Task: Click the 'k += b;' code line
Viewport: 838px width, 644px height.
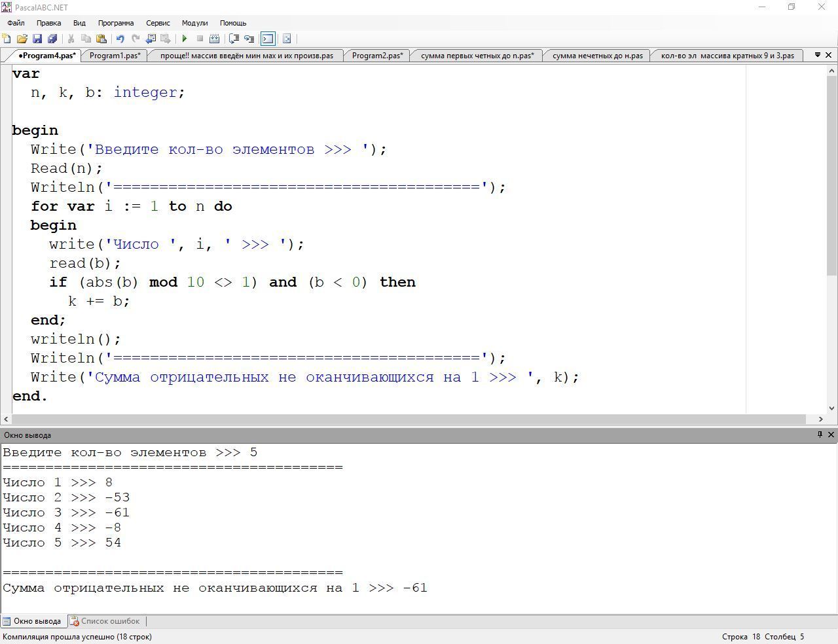Action: 99,301
